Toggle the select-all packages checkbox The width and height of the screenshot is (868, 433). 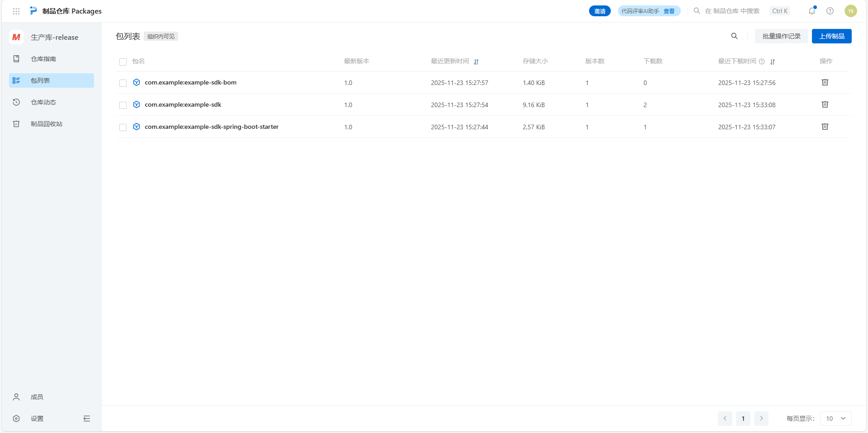(x=123, y=62)
